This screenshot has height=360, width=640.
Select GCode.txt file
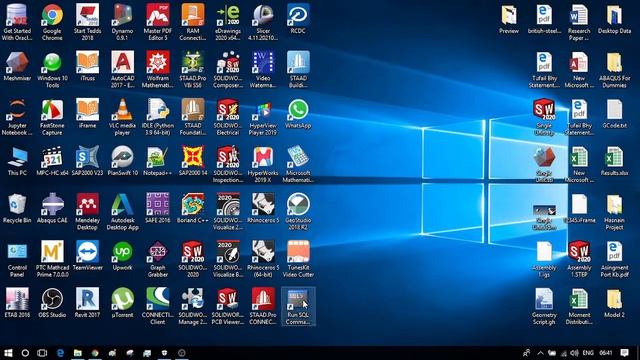(614, 113)
